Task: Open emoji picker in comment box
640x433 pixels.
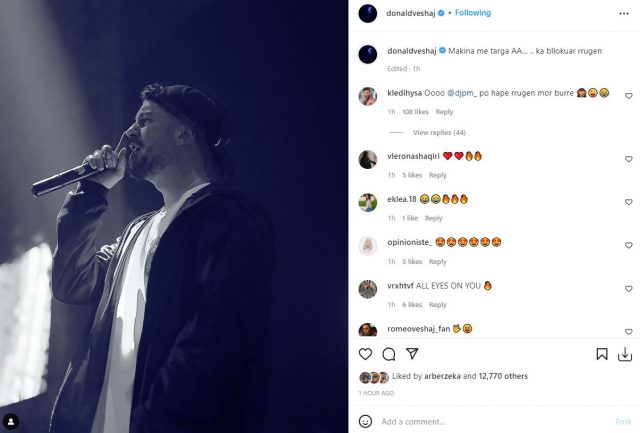Action: pyautogui.click(x=366, y=421)
